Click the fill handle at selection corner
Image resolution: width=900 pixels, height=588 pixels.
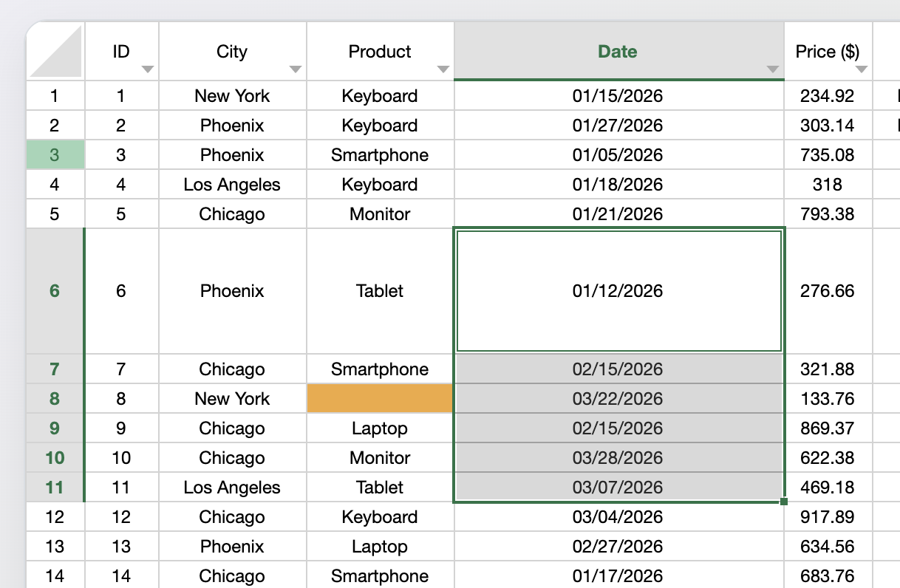click(783, 502)
